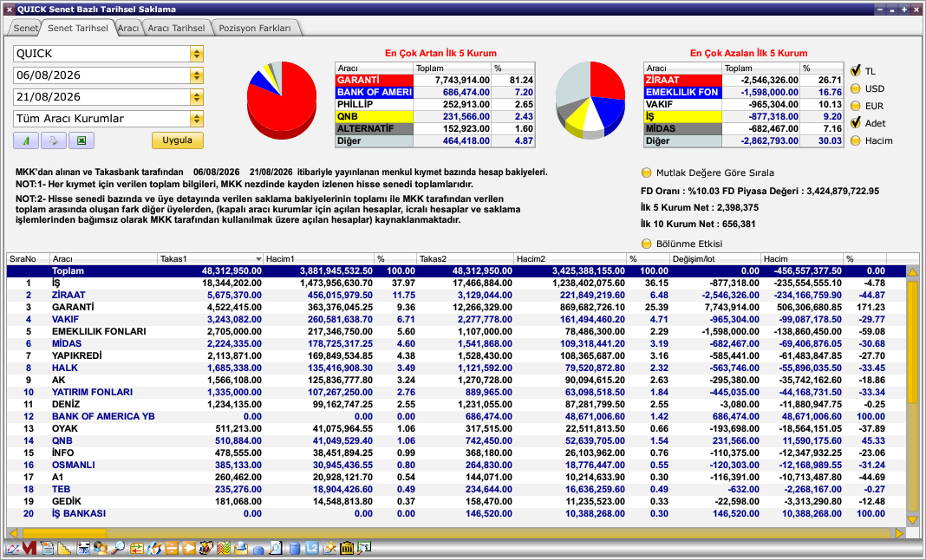Screen dimensions: 926x560
Task: Uncheck the TL currency checkbox
Action: (856, 71)
